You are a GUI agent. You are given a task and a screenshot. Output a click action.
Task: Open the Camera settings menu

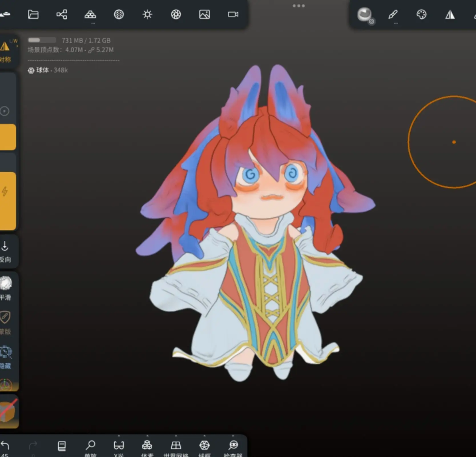tap(233, 14)
